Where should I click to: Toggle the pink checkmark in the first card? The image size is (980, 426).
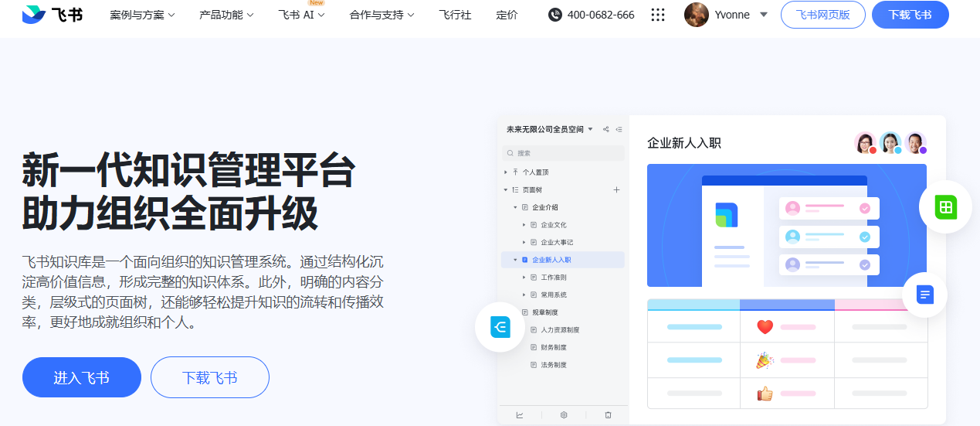coord(865,208)
